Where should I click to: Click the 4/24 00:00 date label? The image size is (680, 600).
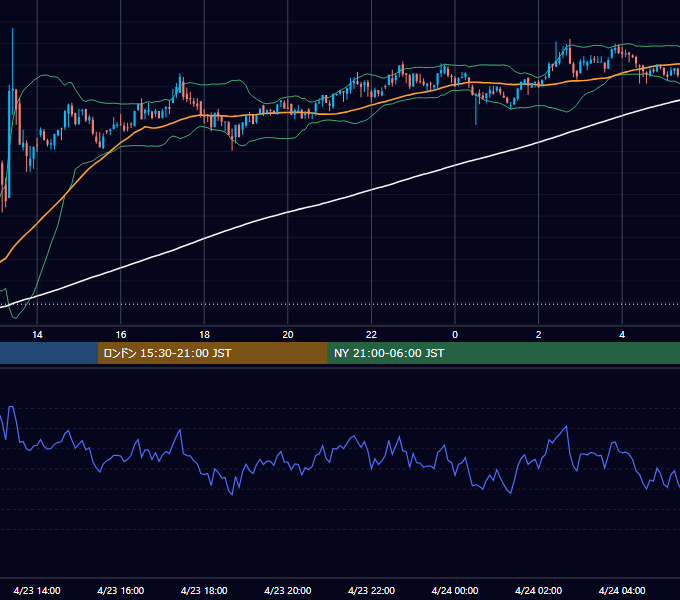click(455, 590)
